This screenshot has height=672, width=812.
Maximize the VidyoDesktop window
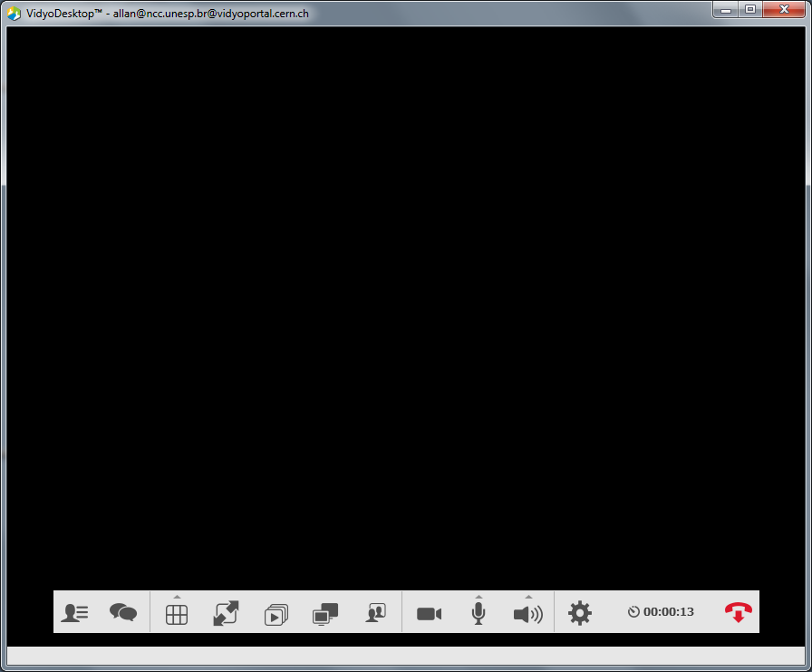coord(750,9)
